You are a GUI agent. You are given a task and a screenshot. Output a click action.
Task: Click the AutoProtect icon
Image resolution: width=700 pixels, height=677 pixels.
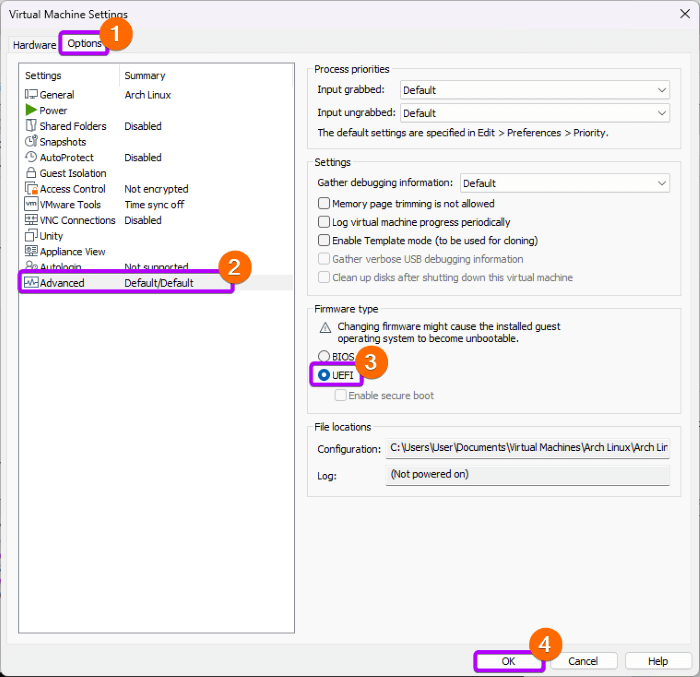[x=31, y=157]
